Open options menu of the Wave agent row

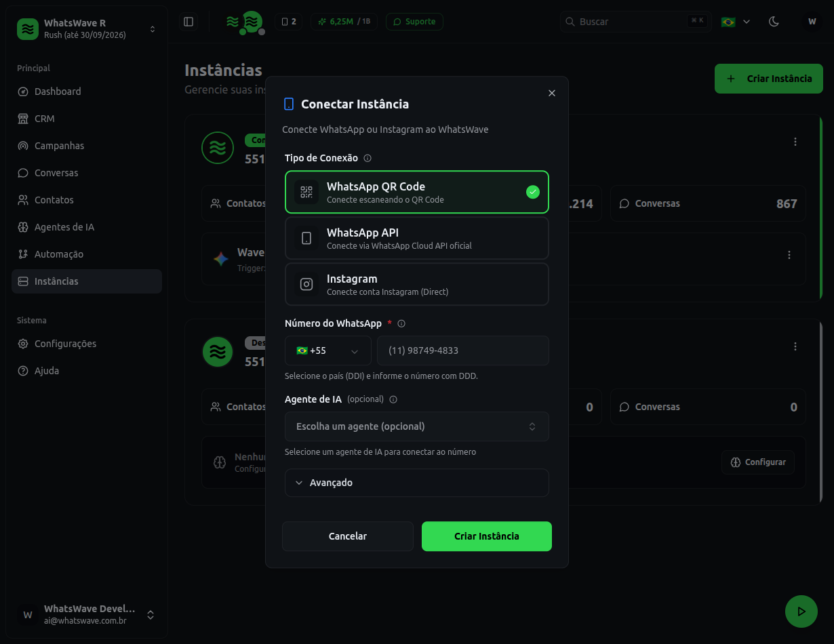point(789,255)
